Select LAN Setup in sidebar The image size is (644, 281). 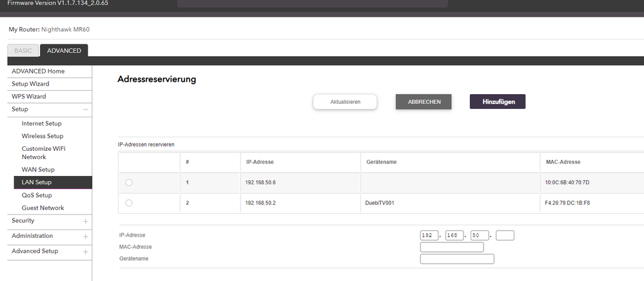coord(53,182)
